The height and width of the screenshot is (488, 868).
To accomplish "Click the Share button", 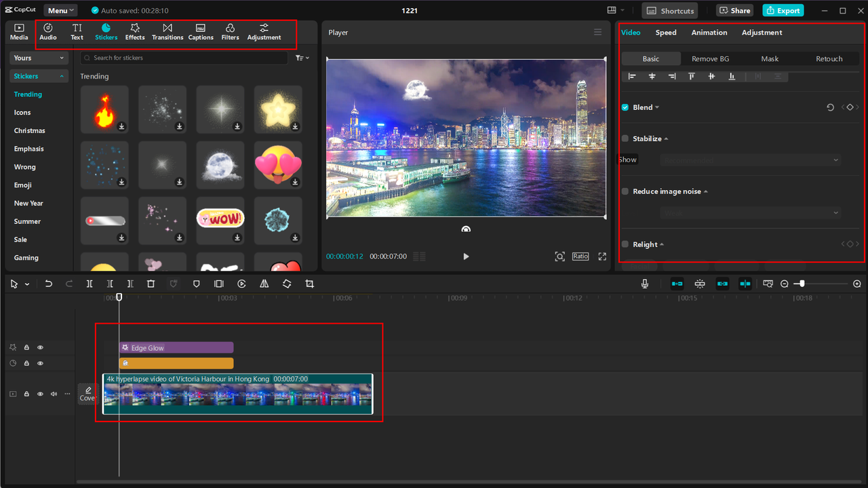I will (x=735, y=10).
